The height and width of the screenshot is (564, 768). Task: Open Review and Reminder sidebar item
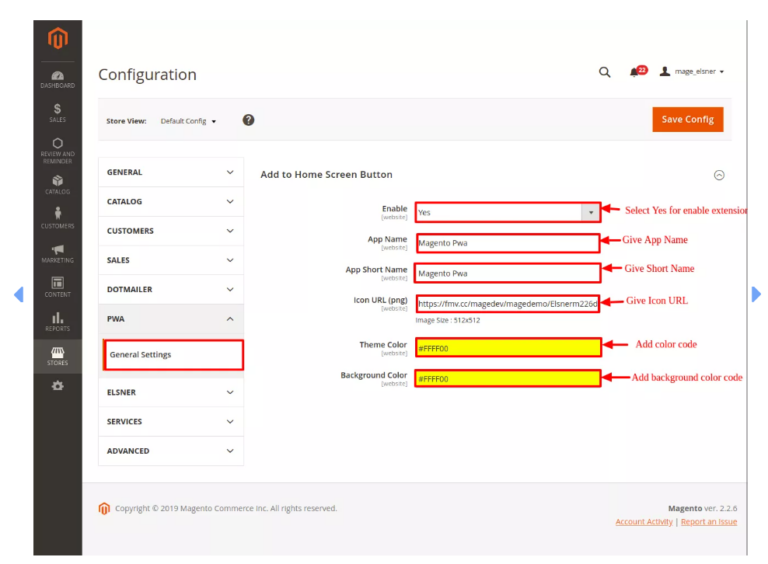(58, 150)
